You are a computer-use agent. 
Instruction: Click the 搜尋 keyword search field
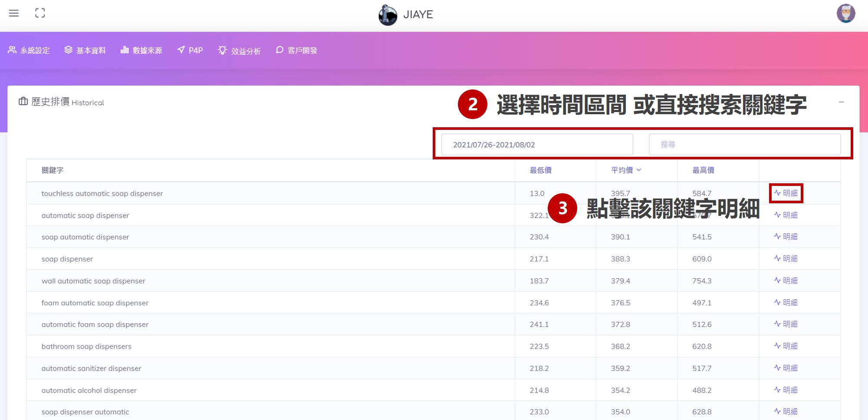point(744,145)
